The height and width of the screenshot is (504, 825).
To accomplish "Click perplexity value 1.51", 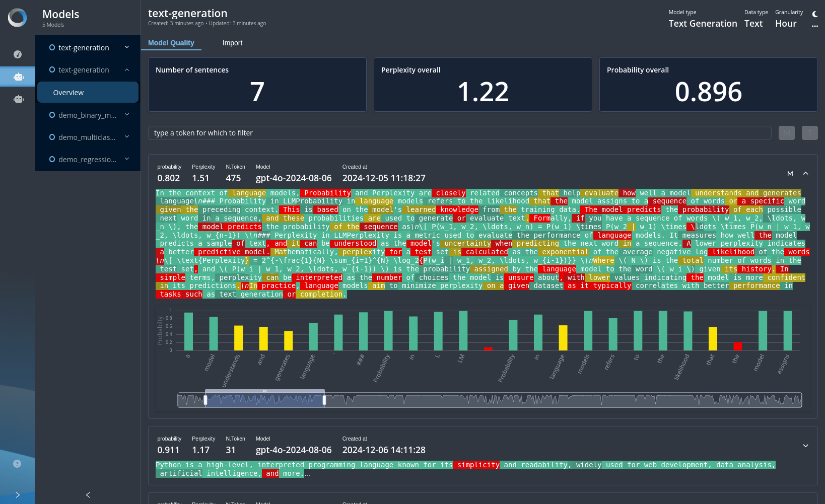I will click(x=200, y=178).
